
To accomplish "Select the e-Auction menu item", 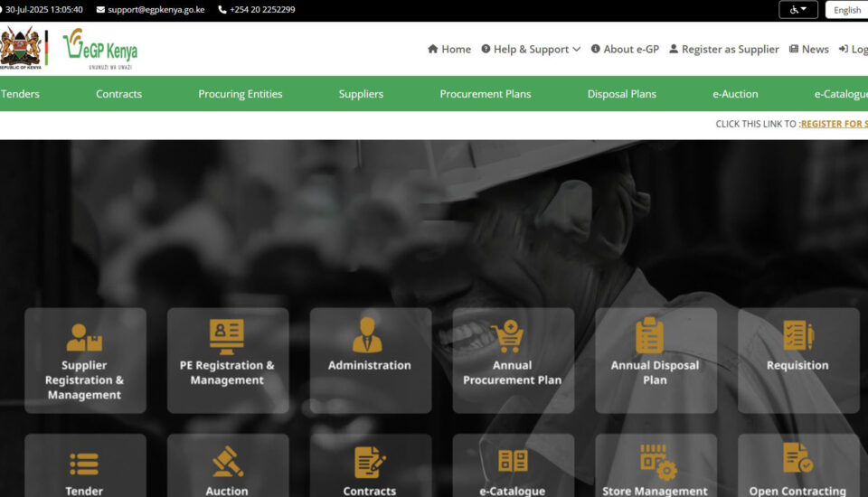I will (x=735, y=94).
